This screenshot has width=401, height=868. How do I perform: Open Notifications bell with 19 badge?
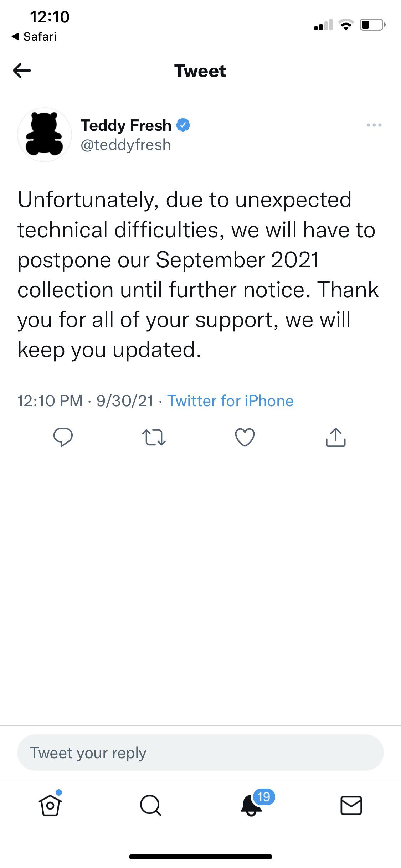point(252,805)
